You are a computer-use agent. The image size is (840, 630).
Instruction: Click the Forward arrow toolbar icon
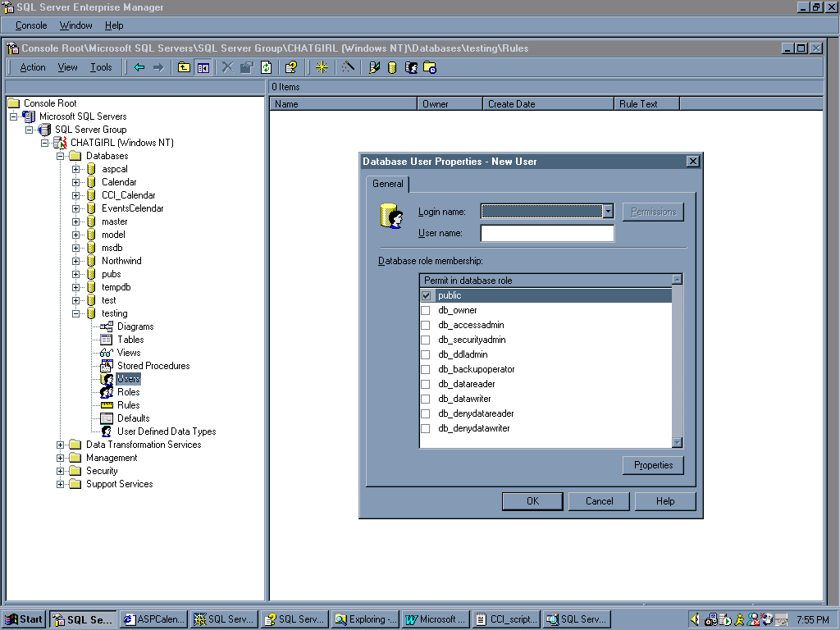tap(158, 67)
